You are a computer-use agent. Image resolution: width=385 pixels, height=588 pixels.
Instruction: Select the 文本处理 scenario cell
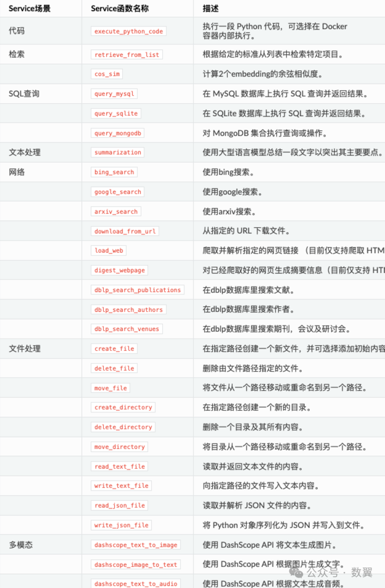tap(25, 152)
